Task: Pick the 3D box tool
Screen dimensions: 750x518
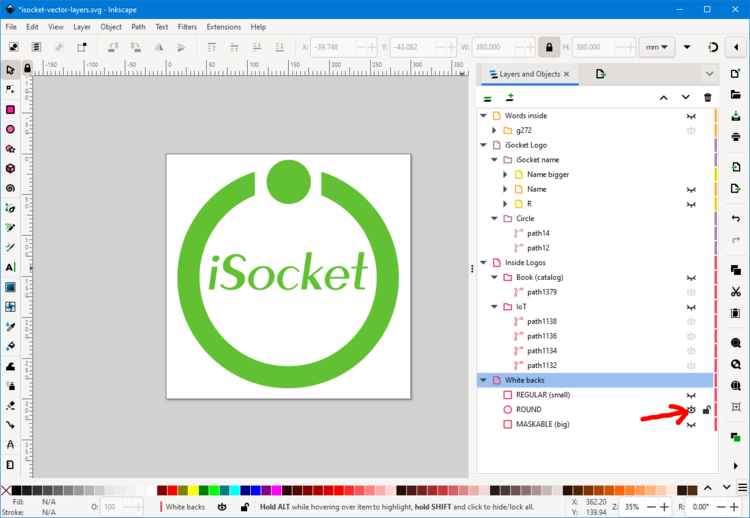Action: (10, 168)
